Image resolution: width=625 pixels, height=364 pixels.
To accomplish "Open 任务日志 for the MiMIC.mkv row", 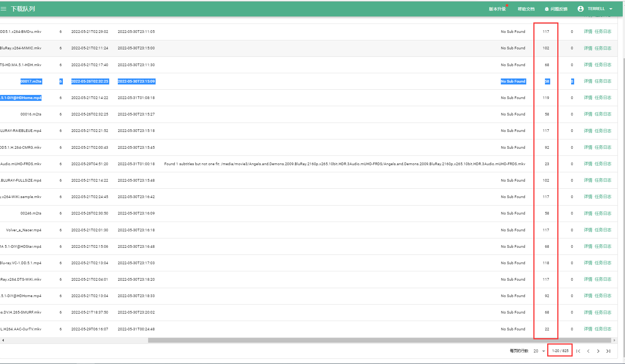I will (603, 48).
